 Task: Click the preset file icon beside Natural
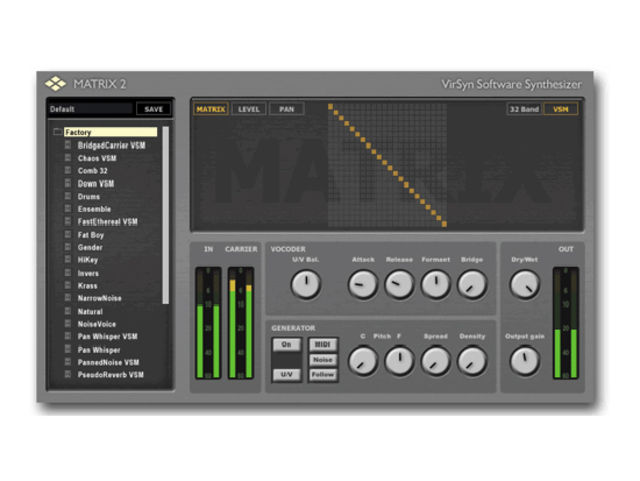pos(68,311)
